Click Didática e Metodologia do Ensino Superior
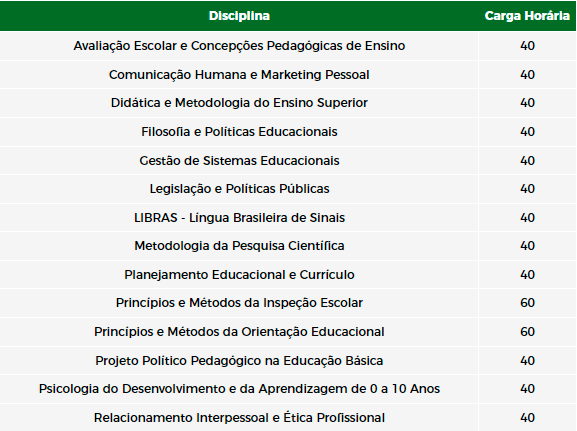Image resolution: width=577 pixels, height=431 pixels. tap(239, 103)
